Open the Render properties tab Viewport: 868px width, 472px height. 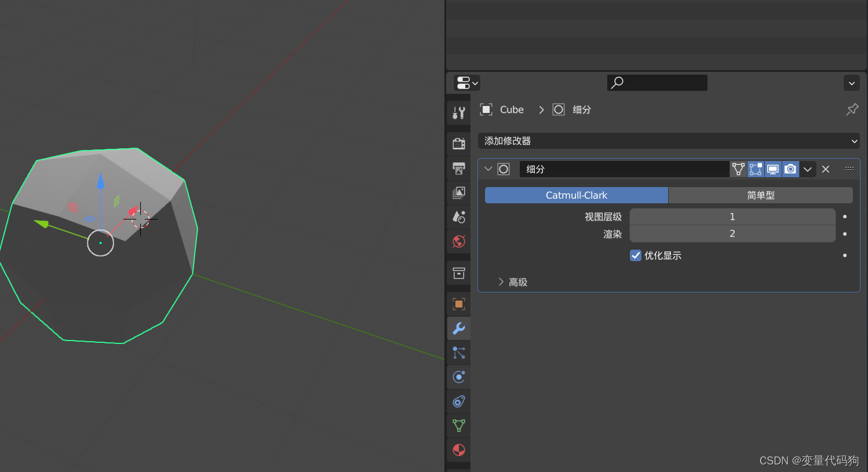tap(458, 143)
